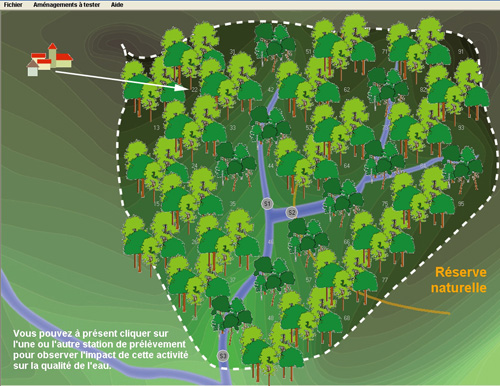Select forest plot number 33
The height and width of the screenshot is (386, 500).
233,127
